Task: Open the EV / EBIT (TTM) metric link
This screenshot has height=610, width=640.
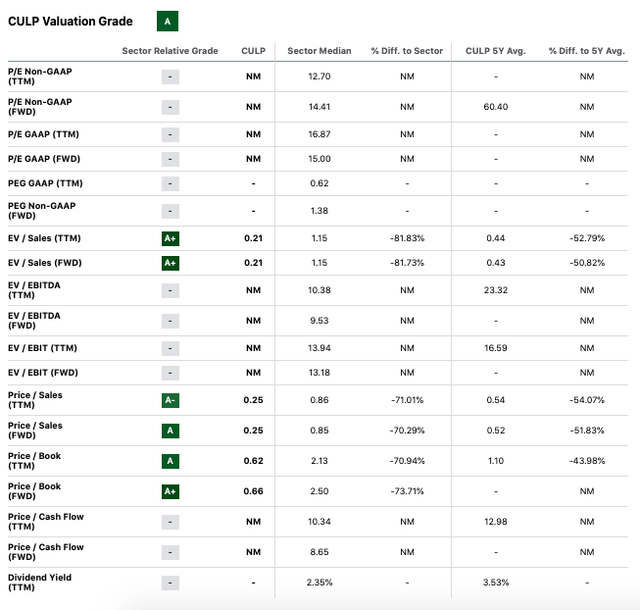Action: (x=42, y=348)
